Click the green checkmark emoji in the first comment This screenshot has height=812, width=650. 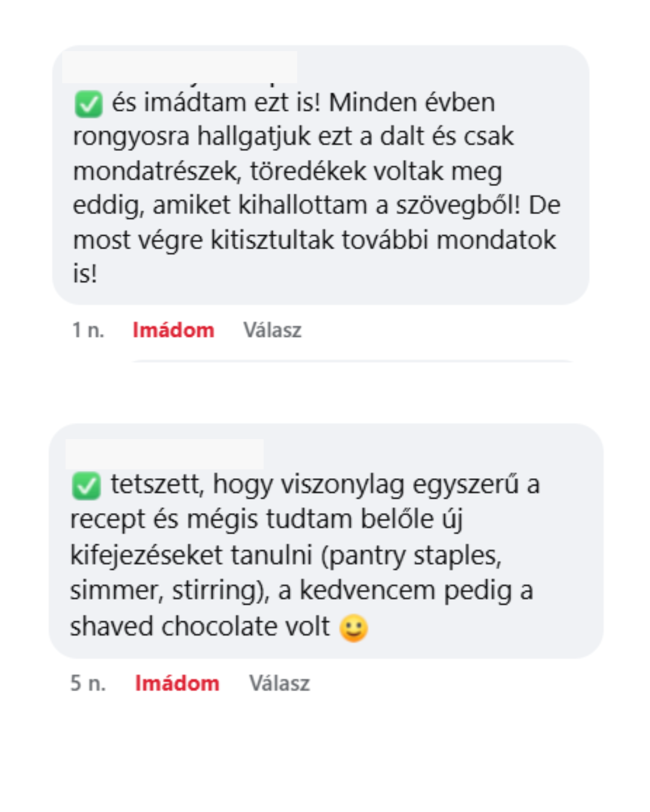pyautogui.click(x=88, y=104)
